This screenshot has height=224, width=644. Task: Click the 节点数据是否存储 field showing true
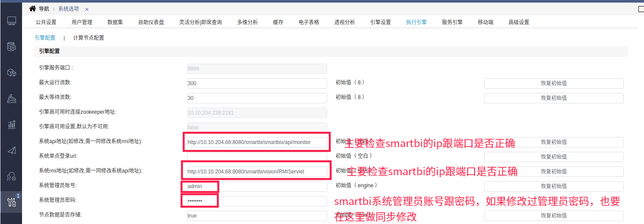257,215
